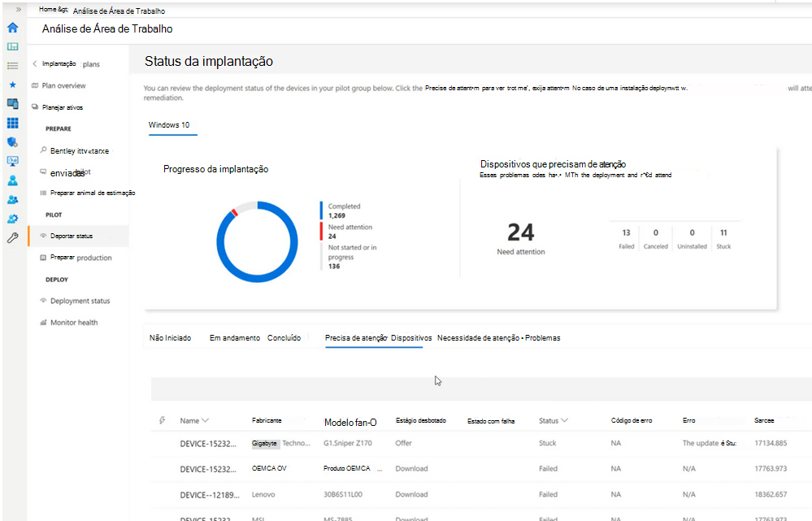The image size is (812, 521).
Task: Open Necessidade de atenção Problemas tab
Action: pos(499,337)
